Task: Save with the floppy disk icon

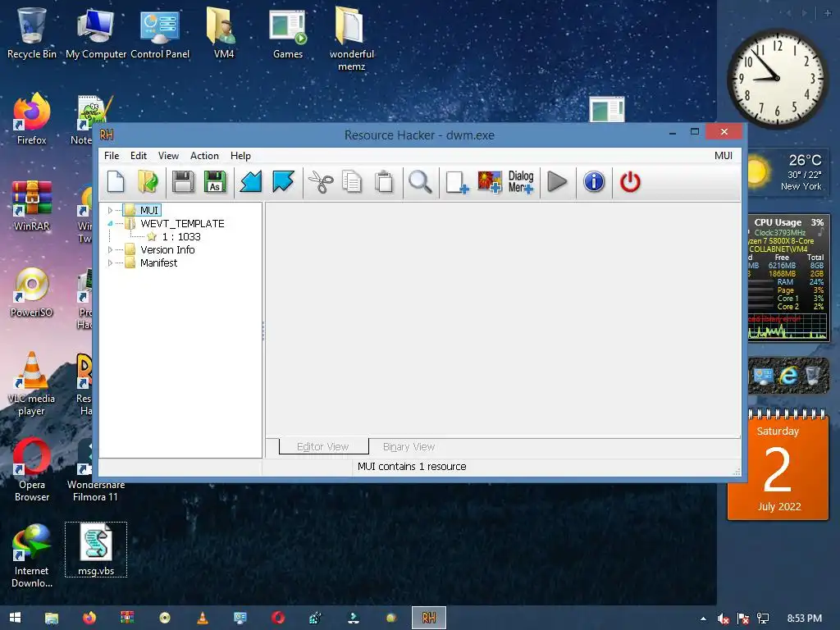Action: (x=183, y=181)
